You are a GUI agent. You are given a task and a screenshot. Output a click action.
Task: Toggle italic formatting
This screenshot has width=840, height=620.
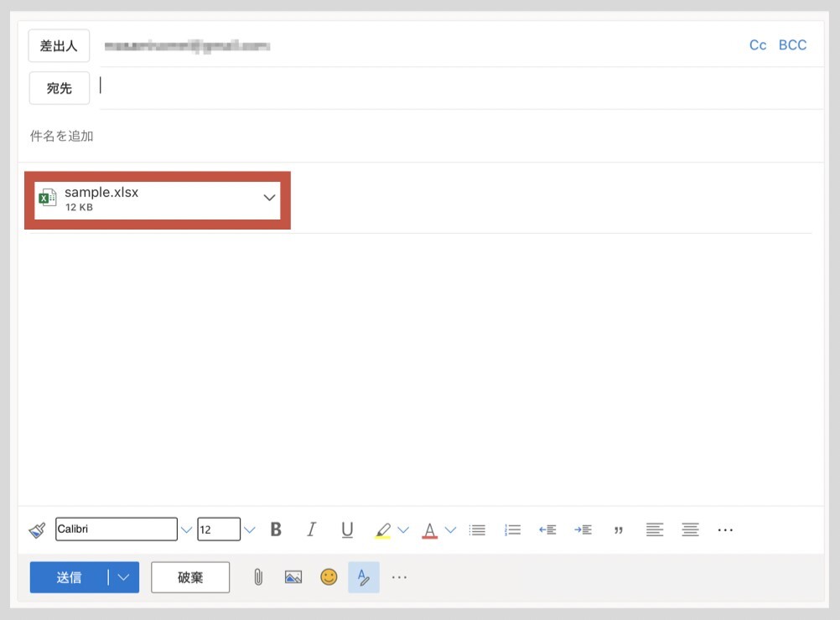pyautogui.click(x=311, y=530)
